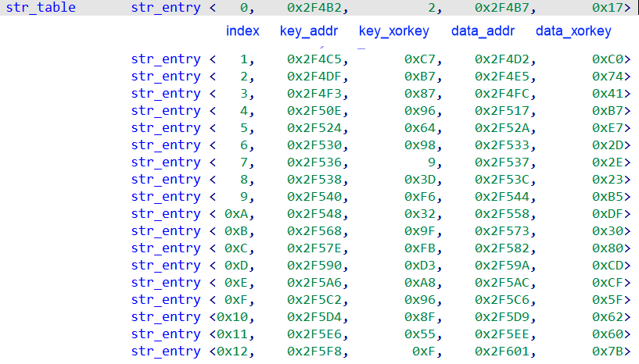Click data xorkey value 0xB7 in entry 4
Screen dimensions: 639x364
pos(607,110)
